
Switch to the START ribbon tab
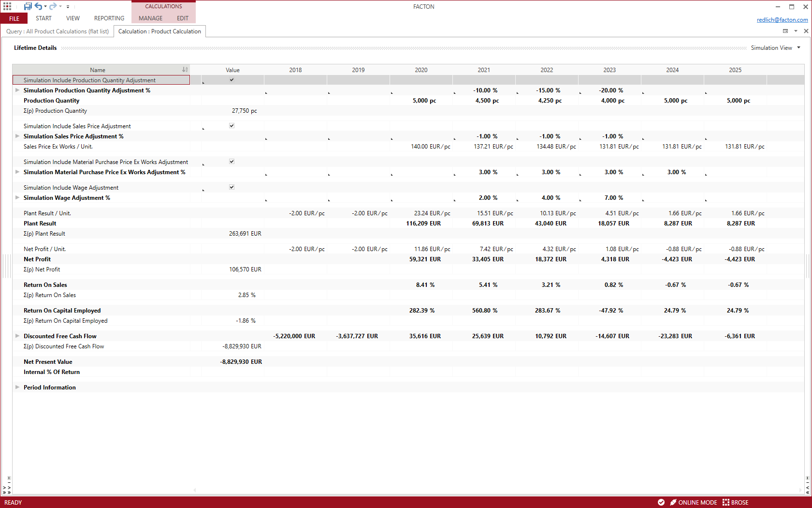43,18
